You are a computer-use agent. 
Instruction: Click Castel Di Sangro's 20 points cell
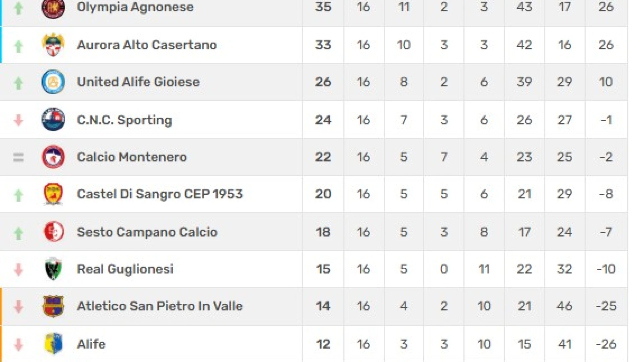(323, 194)
